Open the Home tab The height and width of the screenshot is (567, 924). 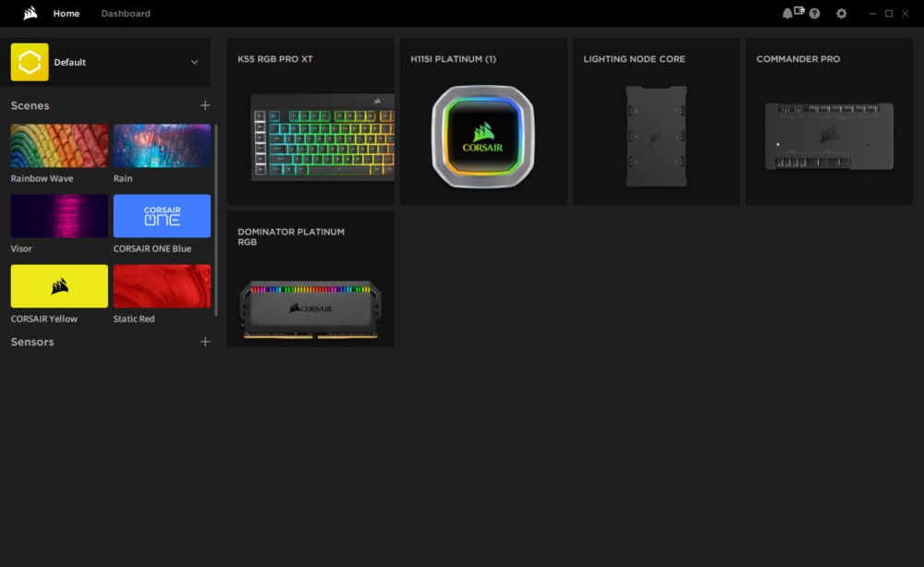click(x=66, y=13)
